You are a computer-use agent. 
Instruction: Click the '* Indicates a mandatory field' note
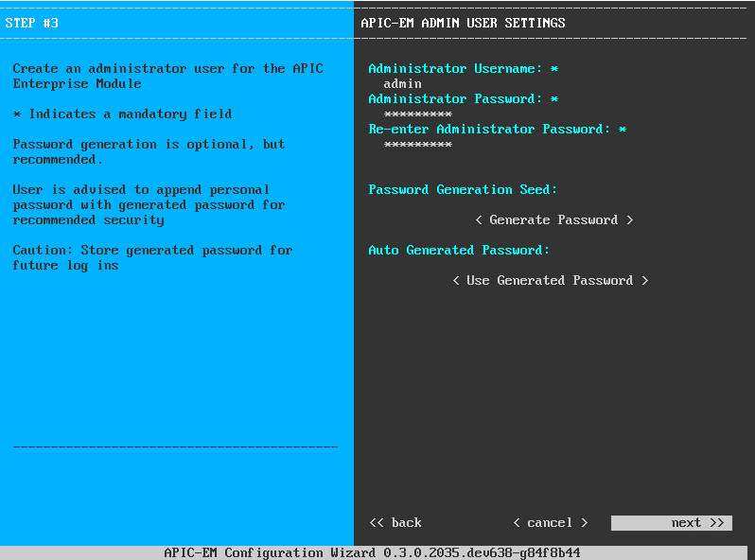pos(122,114)
